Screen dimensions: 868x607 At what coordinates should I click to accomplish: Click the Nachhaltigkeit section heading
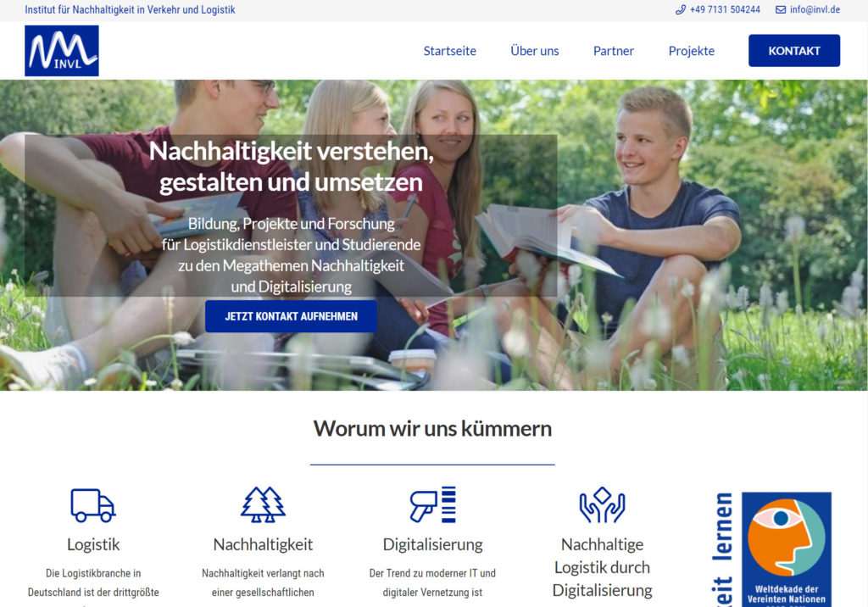click(263, 544)
